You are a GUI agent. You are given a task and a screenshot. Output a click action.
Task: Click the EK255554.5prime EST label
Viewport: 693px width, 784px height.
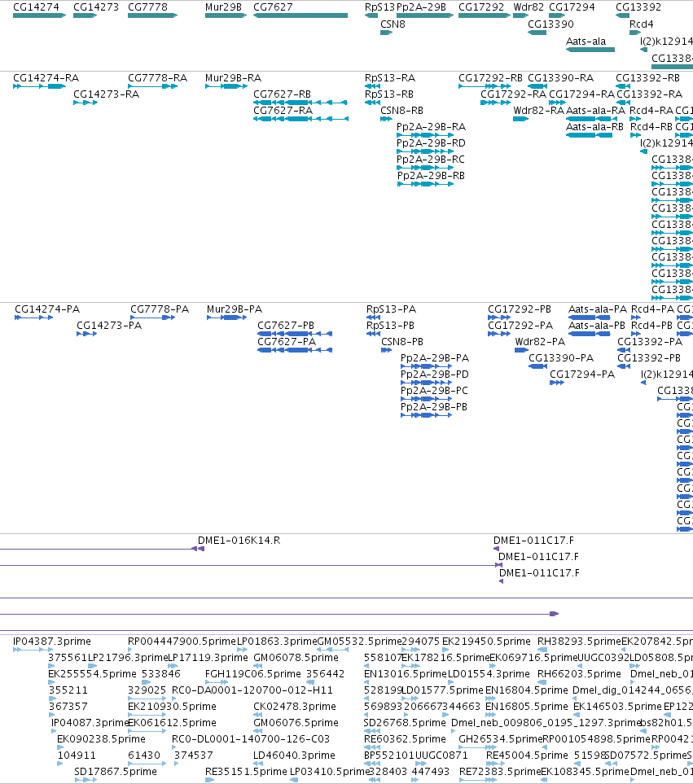[92, 674]
